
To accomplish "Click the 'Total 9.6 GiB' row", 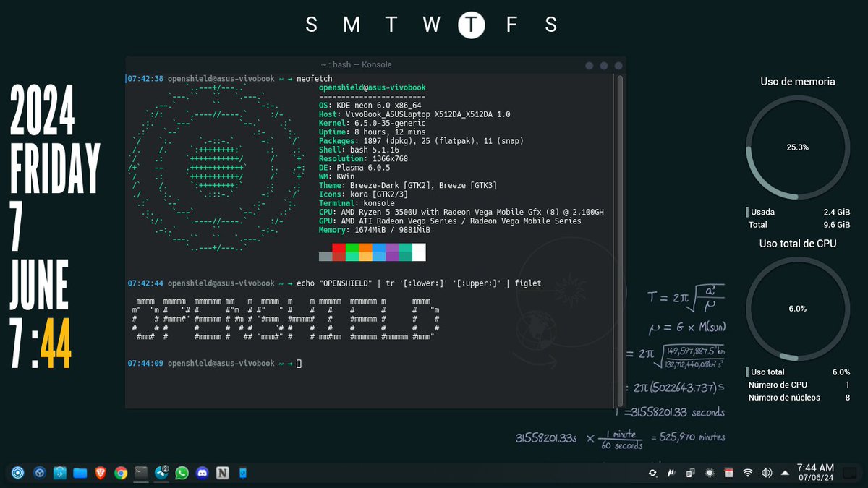I will 798,225.
